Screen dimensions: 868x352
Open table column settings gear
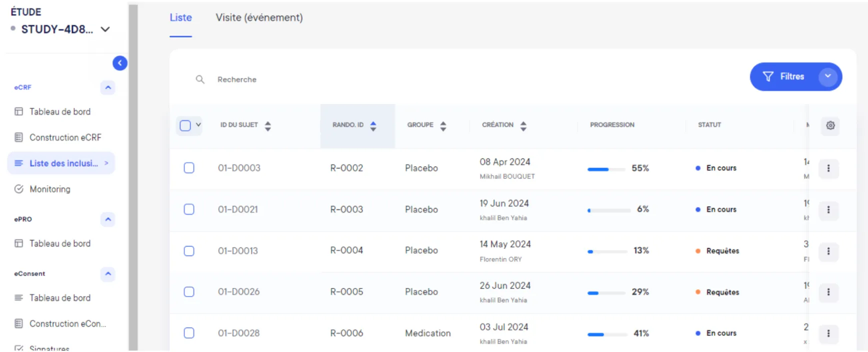pos(830,125)
